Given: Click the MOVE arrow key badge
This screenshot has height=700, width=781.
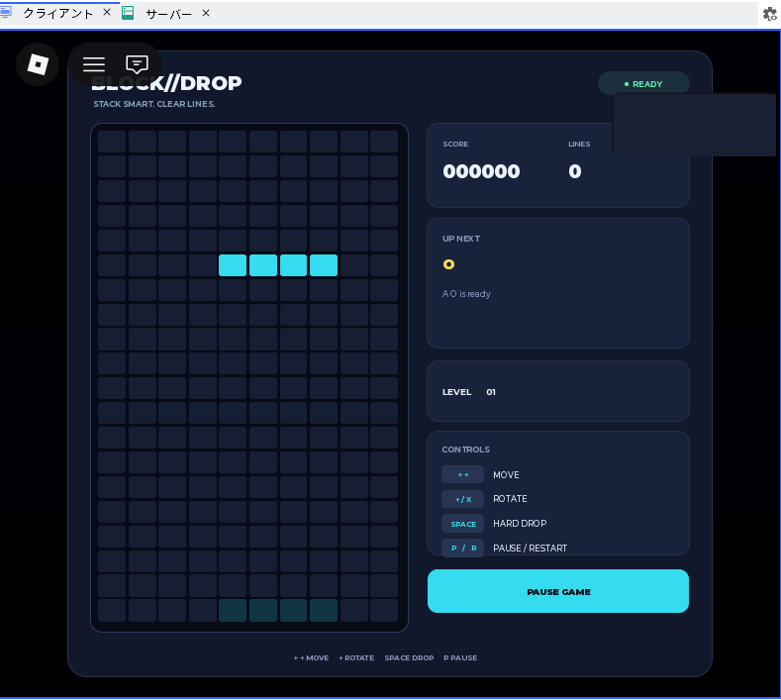Looking at the screenshot, I should (462, 474).
